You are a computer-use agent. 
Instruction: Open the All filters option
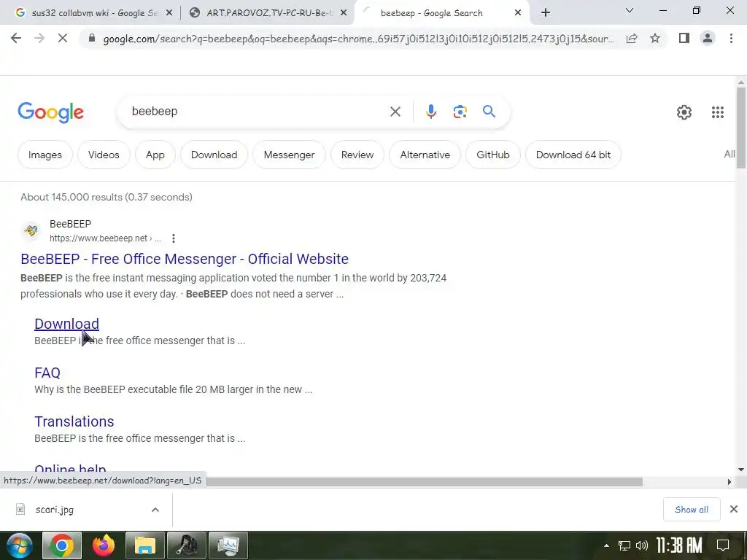point(729,155)
